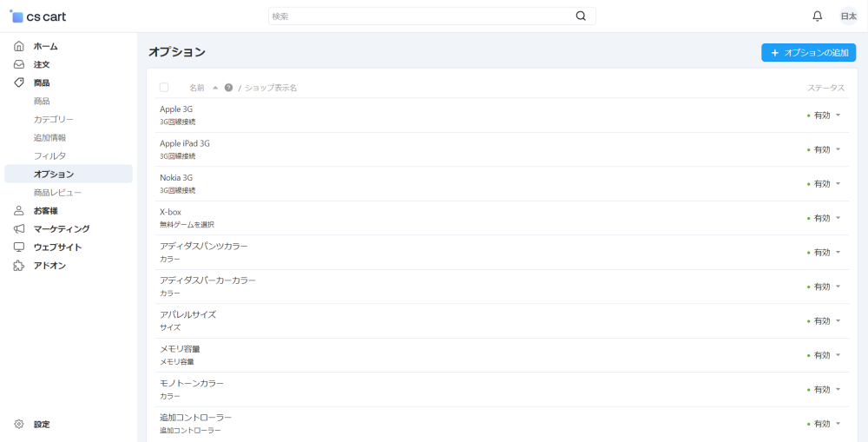The height and width of the screenshot is (442, 868).
Task: Open 設定 at sidebar bottom
Action: pos(42,425)
